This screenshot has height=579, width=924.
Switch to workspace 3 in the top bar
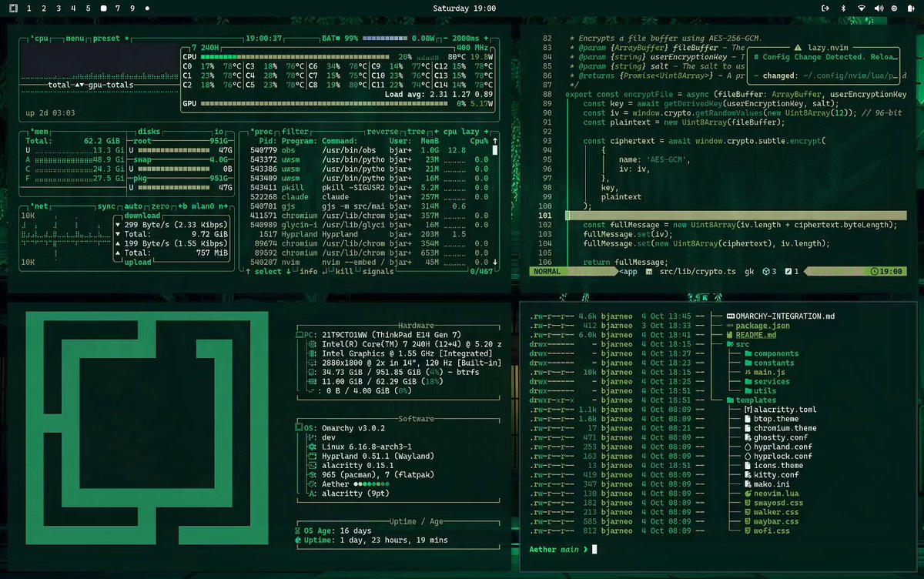click(x=59, y=8)
